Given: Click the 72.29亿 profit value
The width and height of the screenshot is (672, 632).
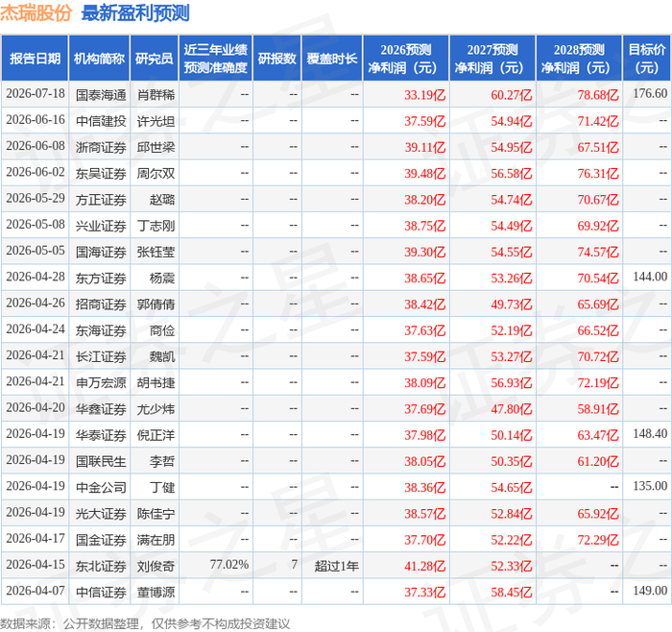Looking at the screenshot, I should pos(598,540).
